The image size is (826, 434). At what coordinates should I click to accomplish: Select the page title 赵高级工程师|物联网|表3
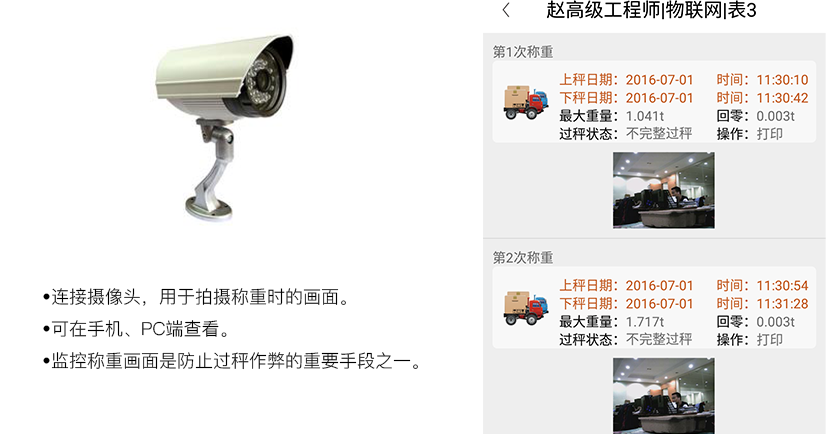tap(651, 10)
